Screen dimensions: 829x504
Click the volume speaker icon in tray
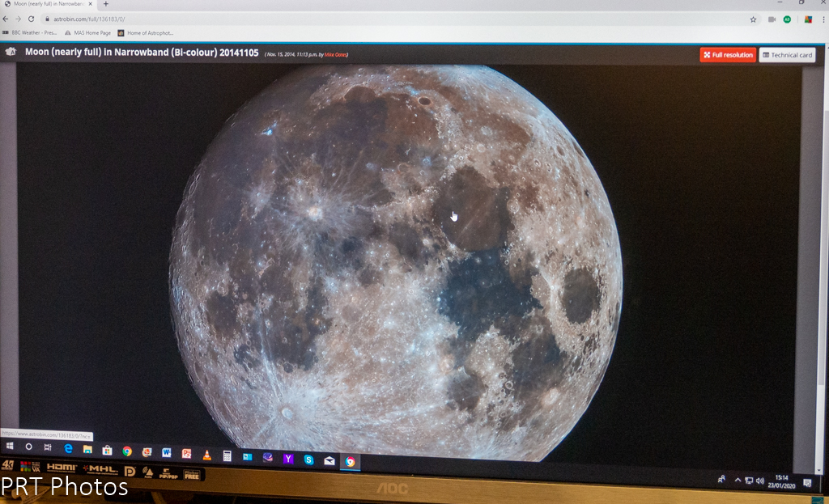click(x=760, y=481)
